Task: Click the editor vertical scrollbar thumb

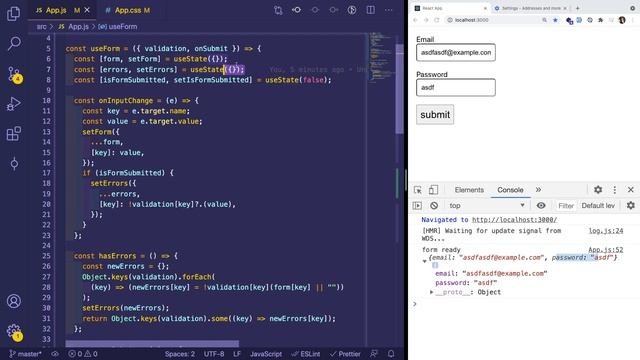Action: point(400,89)
